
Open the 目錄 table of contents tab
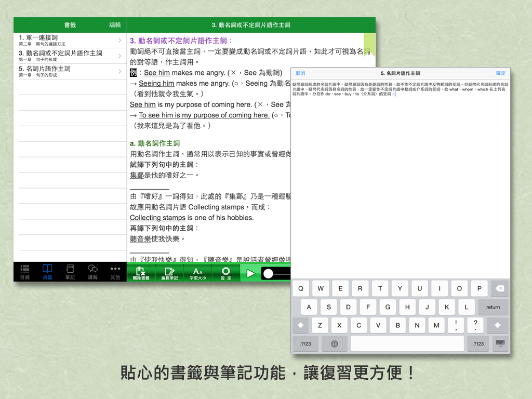tap(25, 272)
